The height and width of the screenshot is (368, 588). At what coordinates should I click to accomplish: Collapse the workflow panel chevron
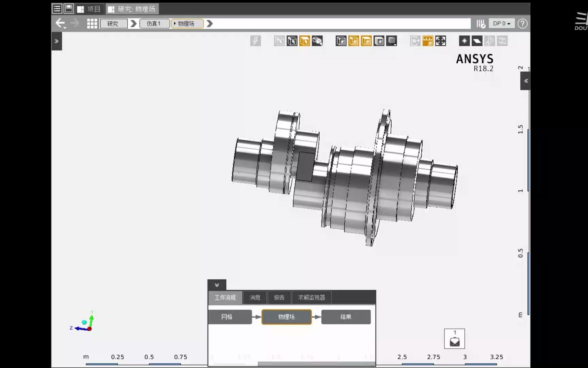pyautogui.click(x=216, y=285)
